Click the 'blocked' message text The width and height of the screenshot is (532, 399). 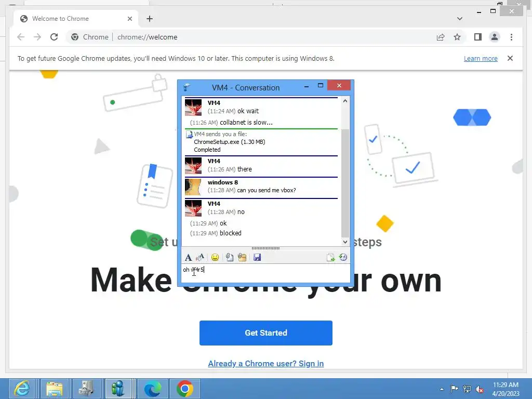coord(230,233)
